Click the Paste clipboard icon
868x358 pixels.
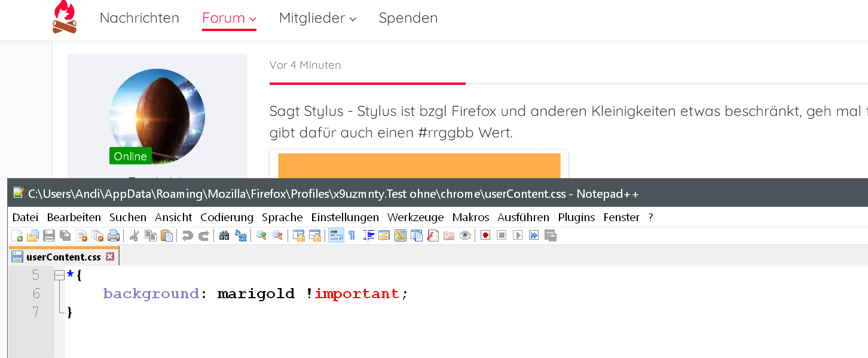[167, 235]
